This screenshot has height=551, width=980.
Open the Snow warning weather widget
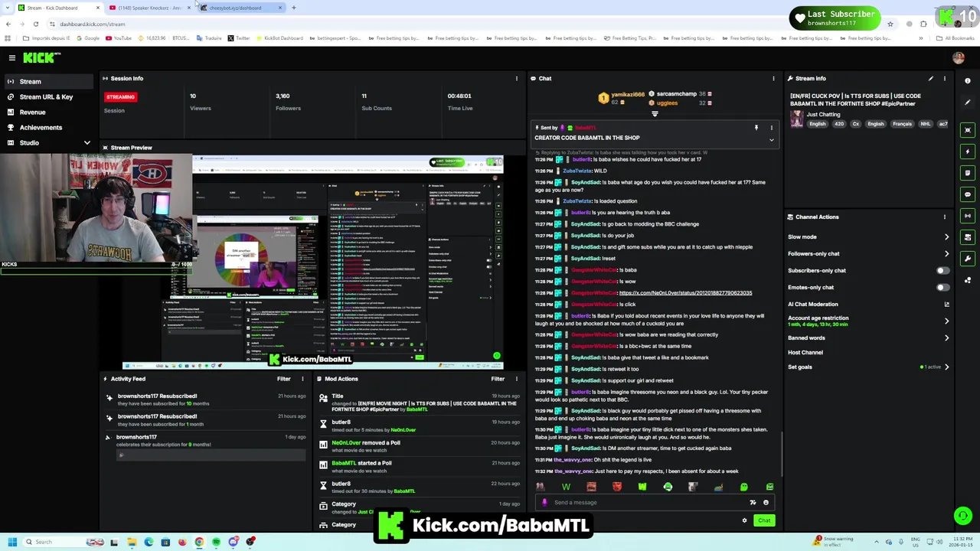pyautogui.click(x=835, y=541)
